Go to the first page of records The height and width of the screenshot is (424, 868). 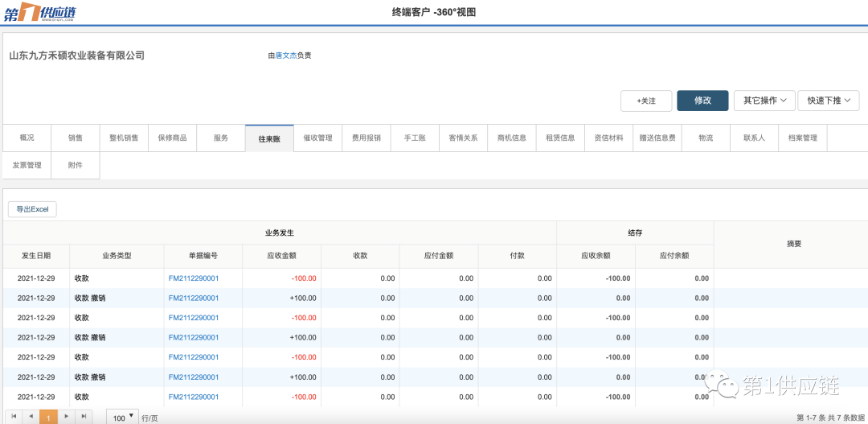pyautogui.click(x=13, y=417)
